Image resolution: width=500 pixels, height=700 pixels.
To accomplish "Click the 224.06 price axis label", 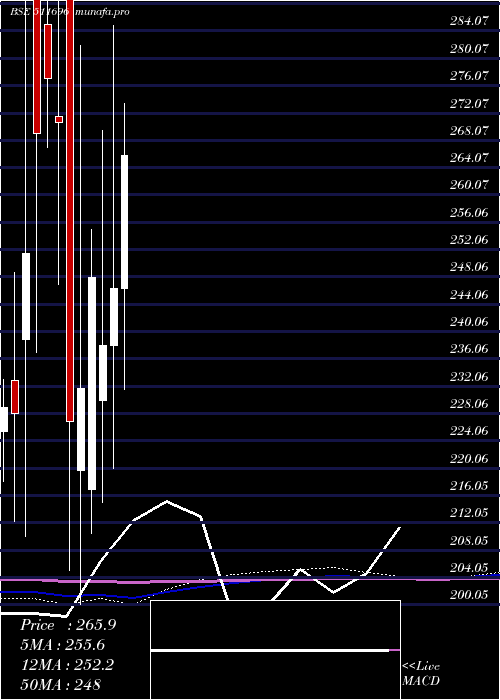I will coord(469,431).
